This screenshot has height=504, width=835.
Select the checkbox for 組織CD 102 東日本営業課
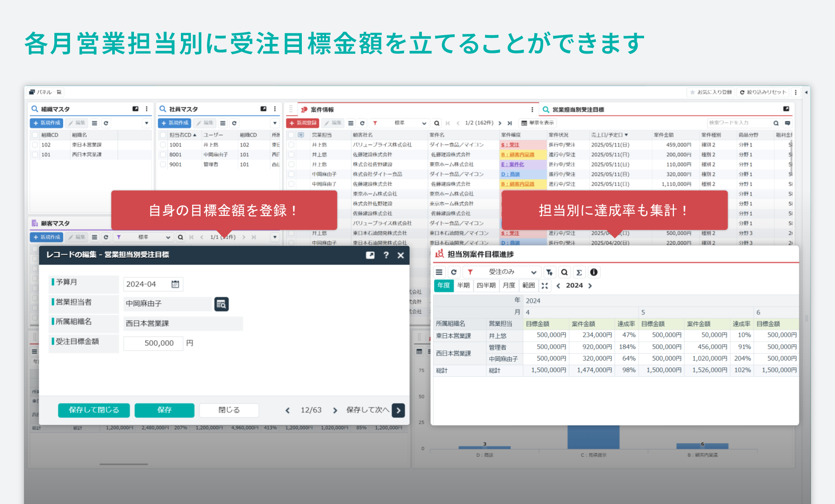pyautogui.click(x=35, y=145)
